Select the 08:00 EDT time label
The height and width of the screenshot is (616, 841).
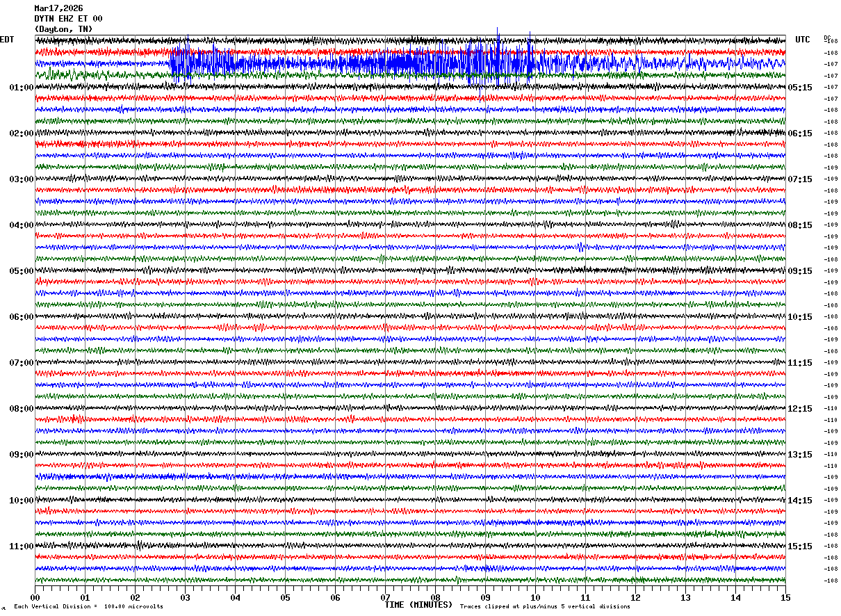point(22,409)
